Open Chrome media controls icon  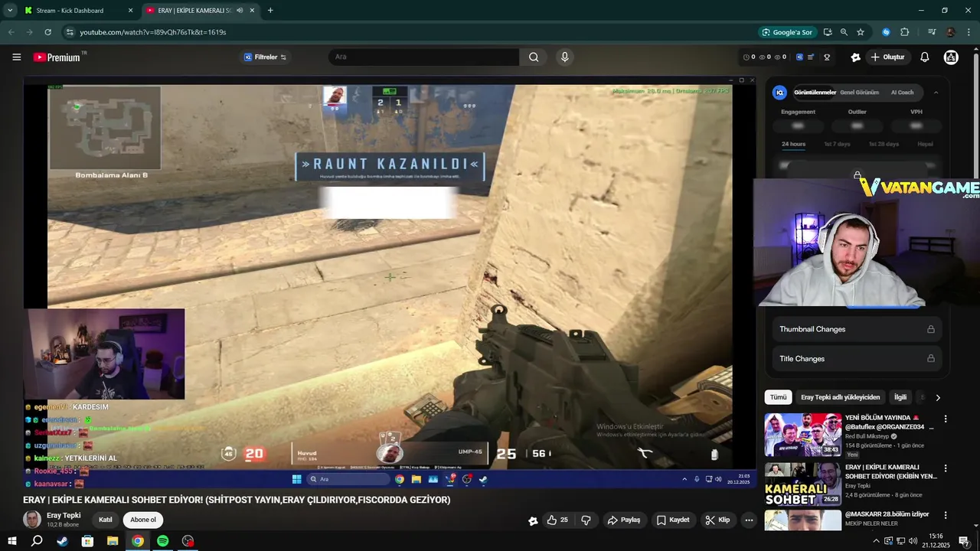pos(931,32)
